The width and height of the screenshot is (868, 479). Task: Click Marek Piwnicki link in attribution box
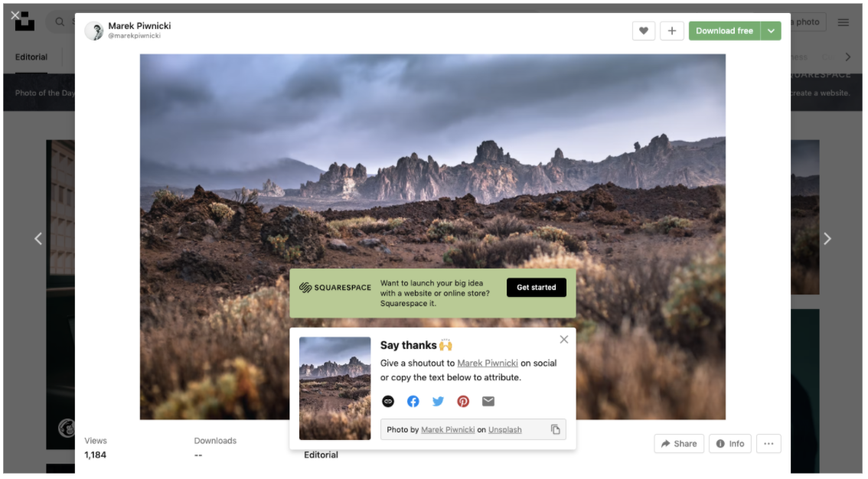[447, 430]
